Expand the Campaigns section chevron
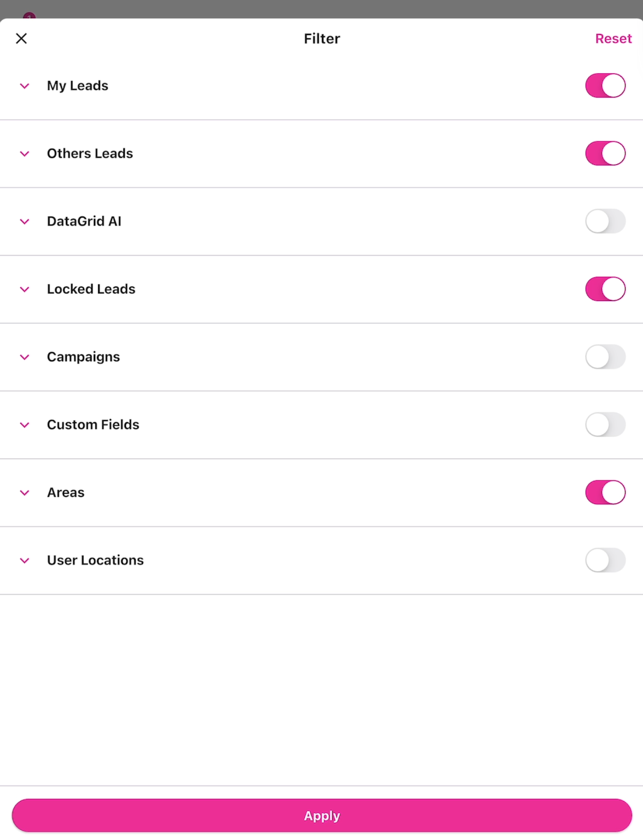The image size is (643, 840). pyautogui.click(x=25, y=357)
